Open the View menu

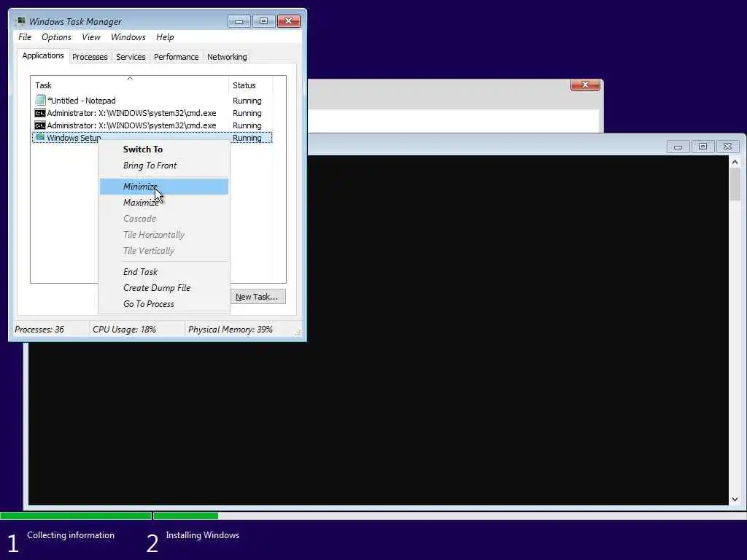[91, 37]
